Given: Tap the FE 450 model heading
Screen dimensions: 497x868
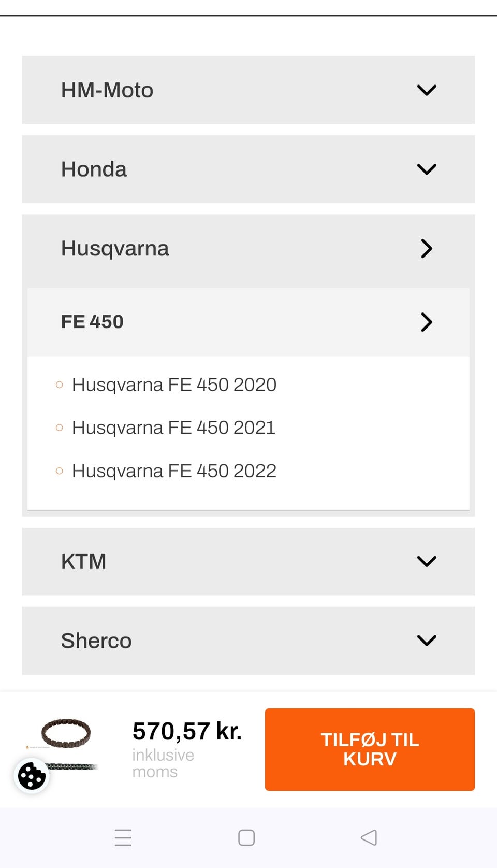Looking at the screenshot, I should tap(92, 322).
